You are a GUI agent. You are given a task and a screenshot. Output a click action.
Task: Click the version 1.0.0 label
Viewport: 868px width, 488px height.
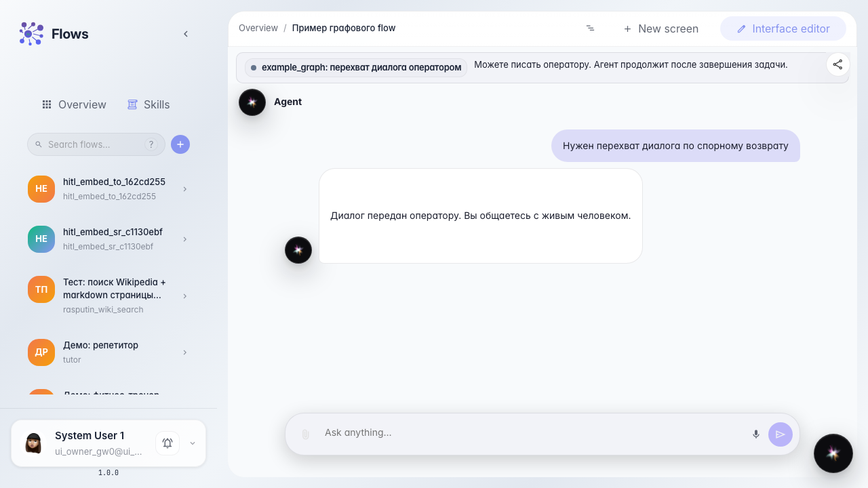(108, 472)
